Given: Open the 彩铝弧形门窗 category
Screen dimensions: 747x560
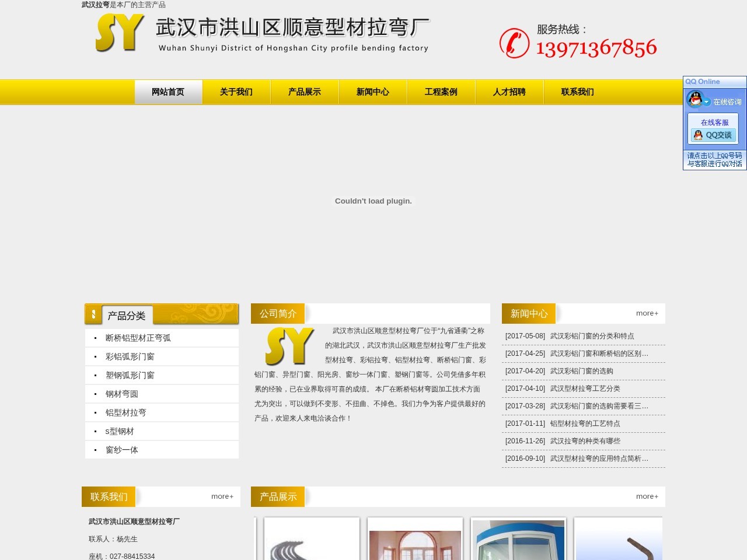Looking at the screenshot, I should [x=130, y=356].
